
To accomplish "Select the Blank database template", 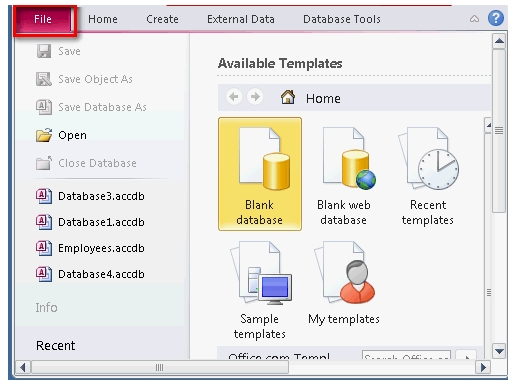I will [x=260, y=174].
